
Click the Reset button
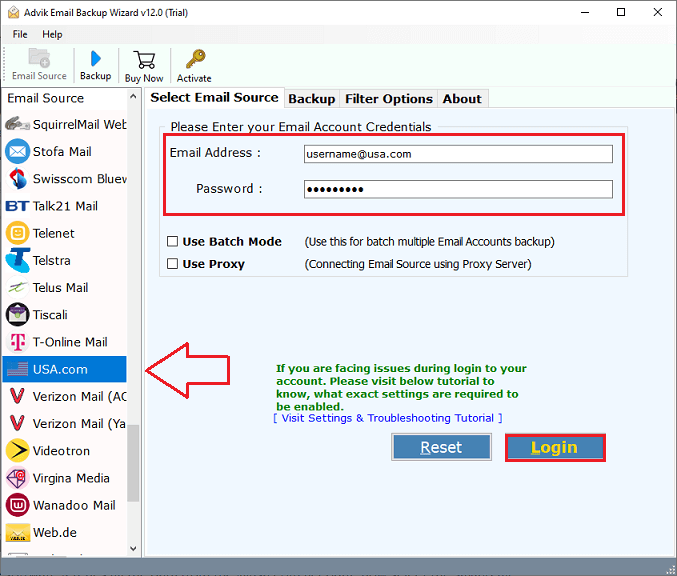(x=441, y=447)
